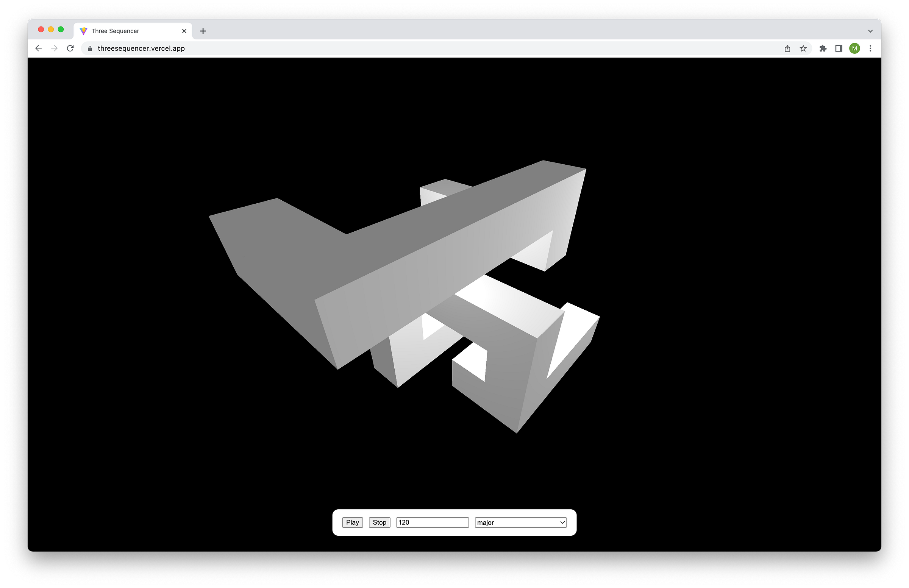Click the address bar URL

tap(141, 48)
